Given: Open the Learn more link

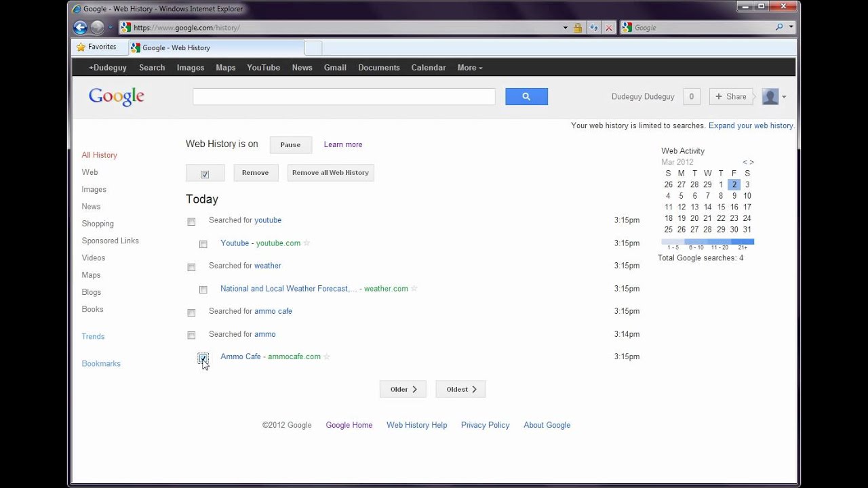Looking at the screenshot, I should click(343, 144).
